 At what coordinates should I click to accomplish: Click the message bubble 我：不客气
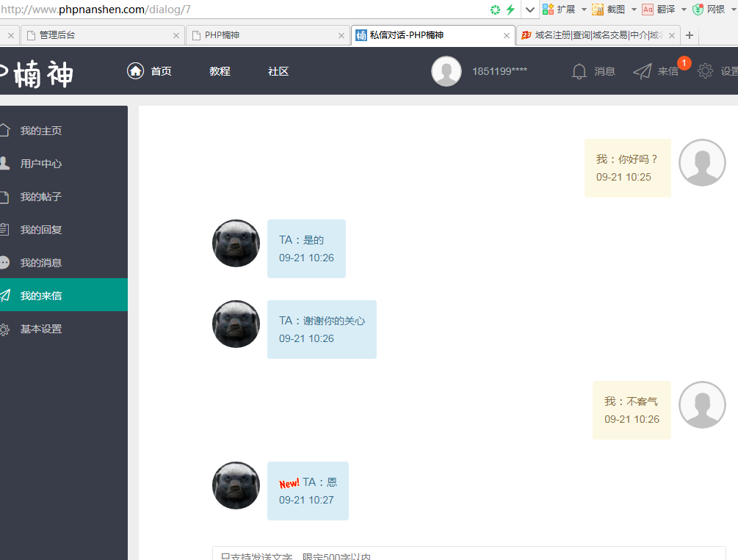(632, 410)
